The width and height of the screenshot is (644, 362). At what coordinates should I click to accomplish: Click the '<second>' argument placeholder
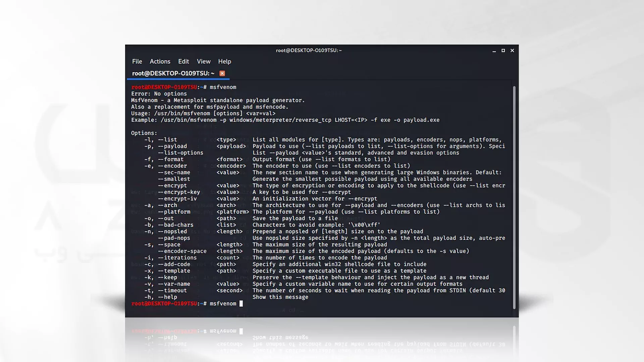pos(229,290)
